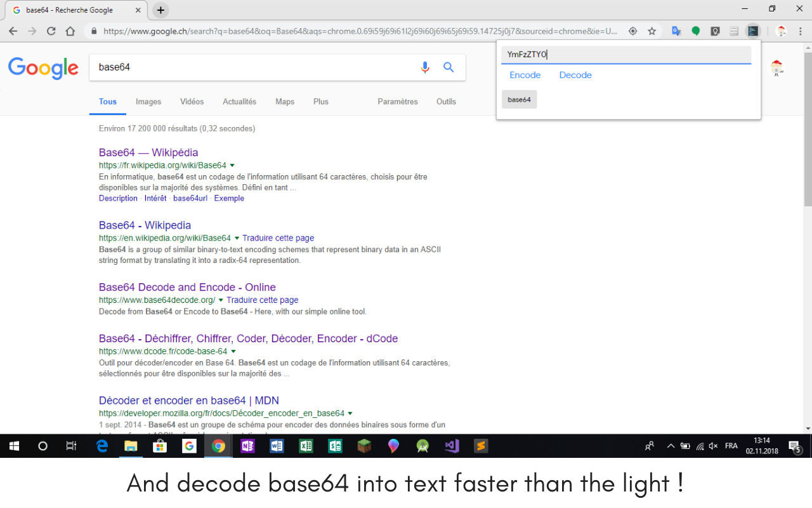The image size is (812, 508).
Task: Switch to the Actualités search tab
Action: click(239, 102)
